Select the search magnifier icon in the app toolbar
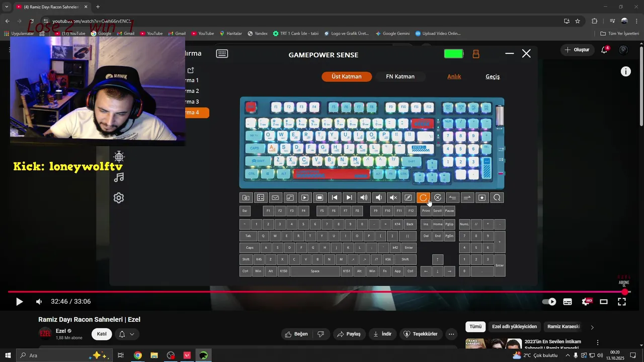 (x=497, y=198)
